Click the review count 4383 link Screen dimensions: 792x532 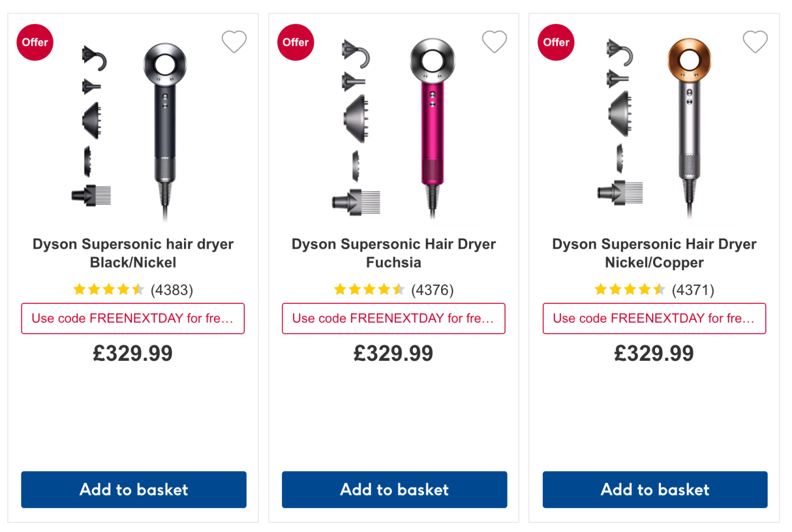(172, 290)
